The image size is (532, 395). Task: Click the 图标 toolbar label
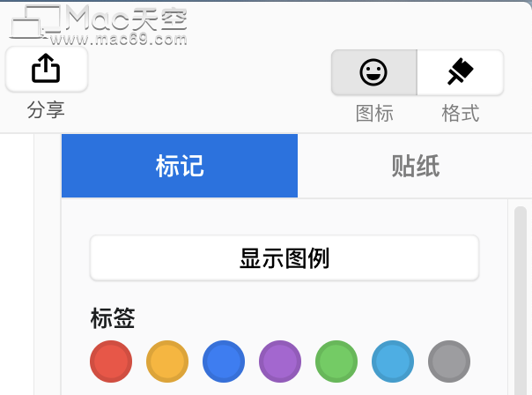pos(374,113)
